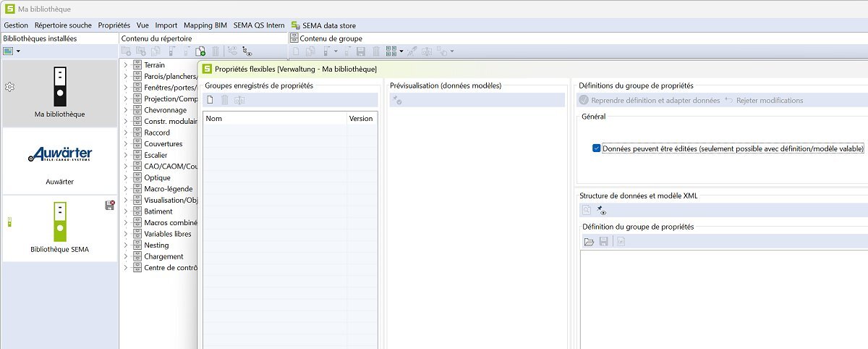Expand the Escalier folder

click(125, 155)
